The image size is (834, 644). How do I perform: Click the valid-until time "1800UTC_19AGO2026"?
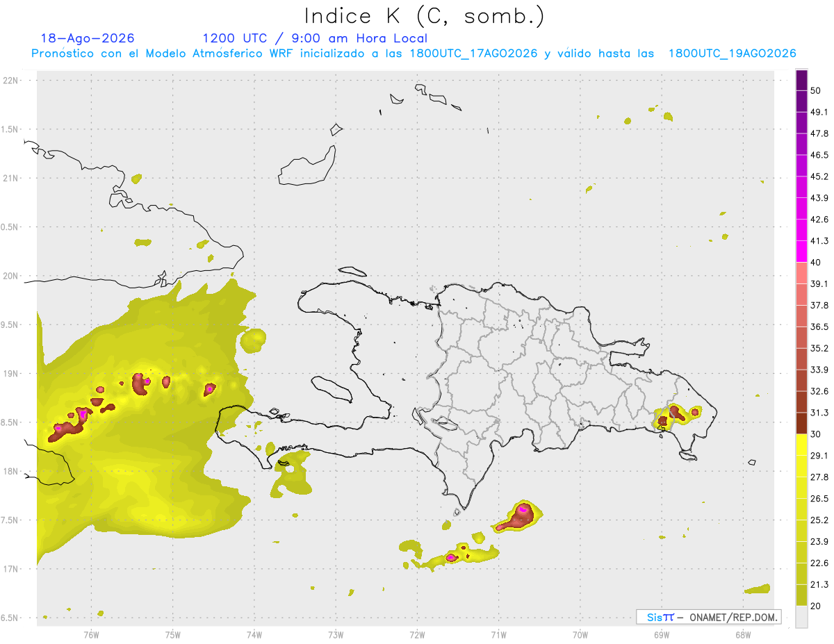coord(732,53)
